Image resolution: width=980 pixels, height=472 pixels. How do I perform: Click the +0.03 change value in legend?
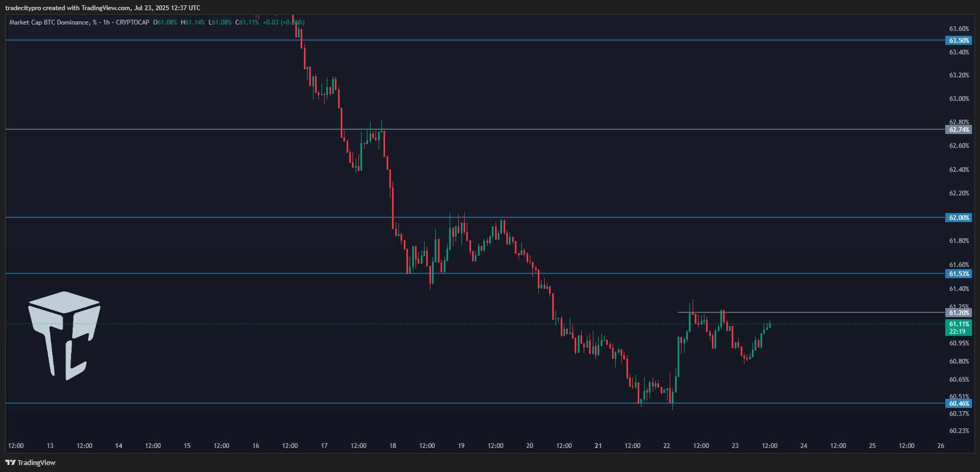coord(270,22)
